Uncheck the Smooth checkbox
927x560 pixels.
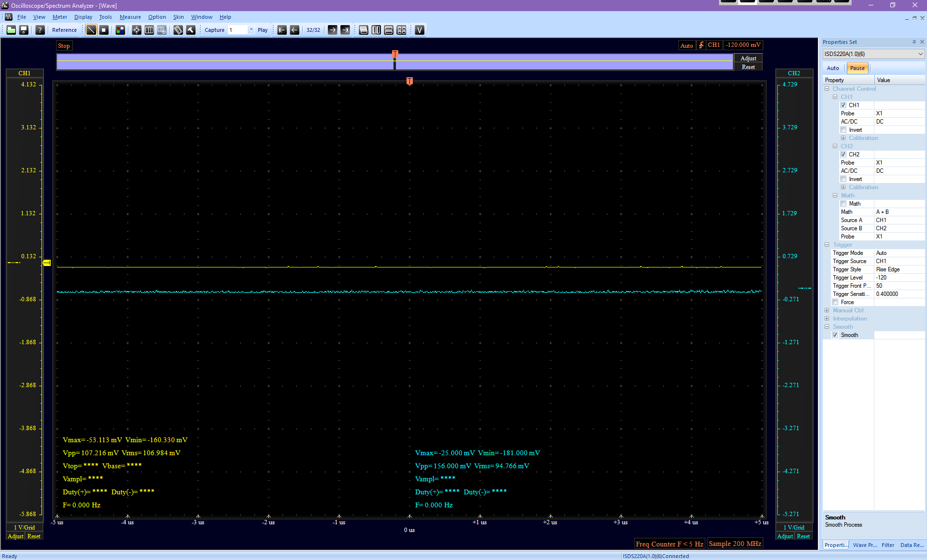tap(835, 335)
